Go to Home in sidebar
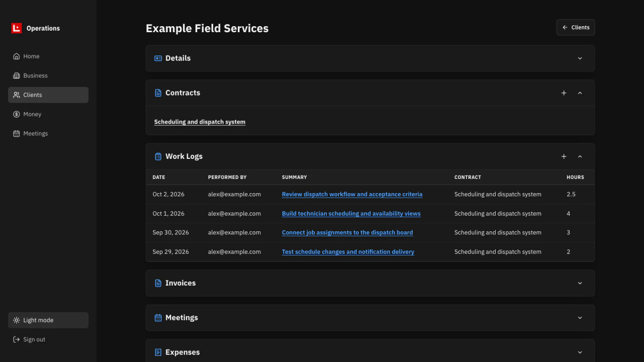 pos(48,56)
